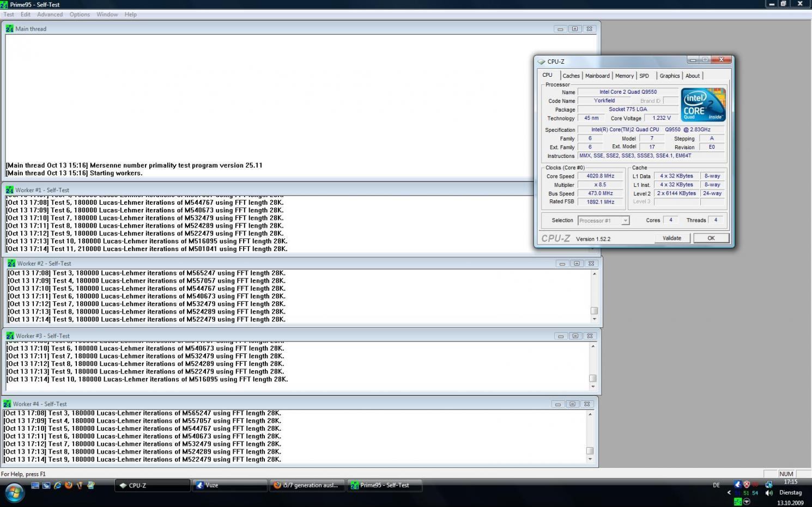Click the temperature 51 tray readout

coord(747,493)
